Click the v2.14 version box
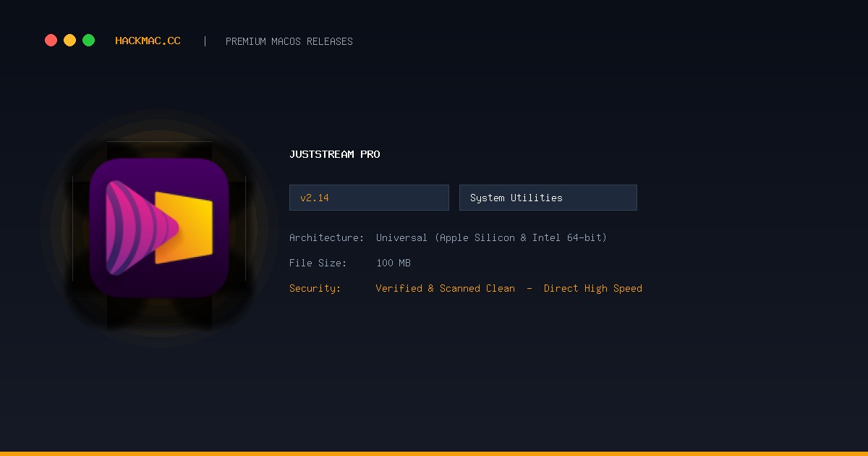 click(369, 198)
